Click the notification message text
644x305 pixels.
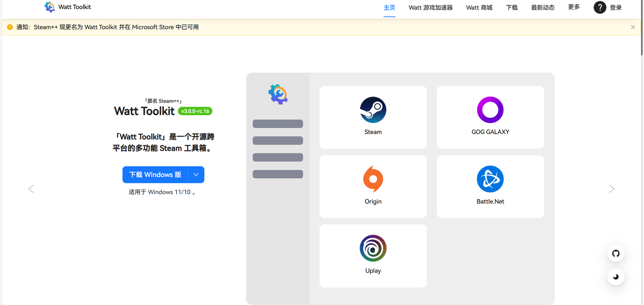[107, 27]
